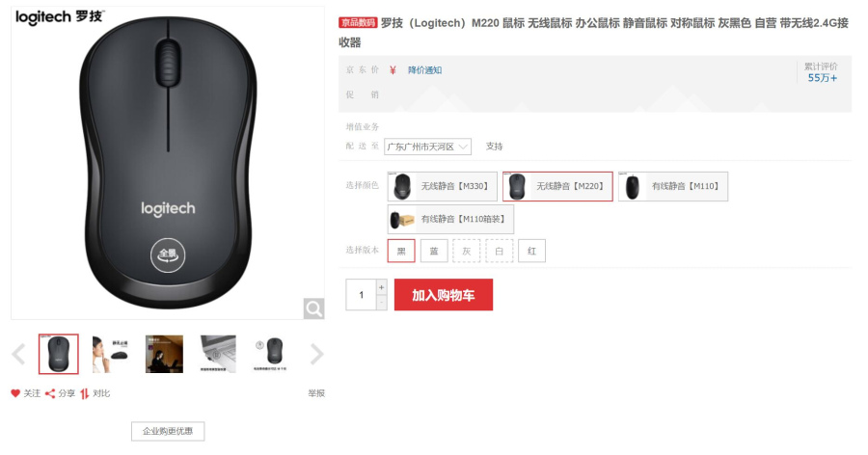Click the 降价通知 link
Viewport: 868px width, 455px height.
[x=424, y=70]
